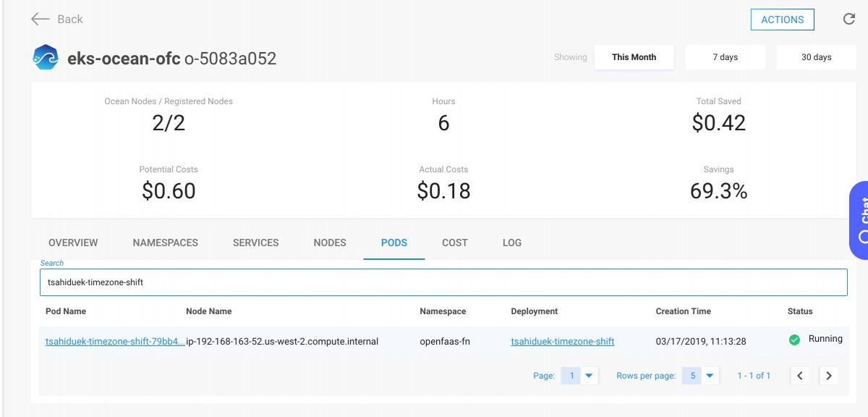This screenshot has width=868, height=417.
Task: Expand the Rows per page dropdown
Action: 710,376
